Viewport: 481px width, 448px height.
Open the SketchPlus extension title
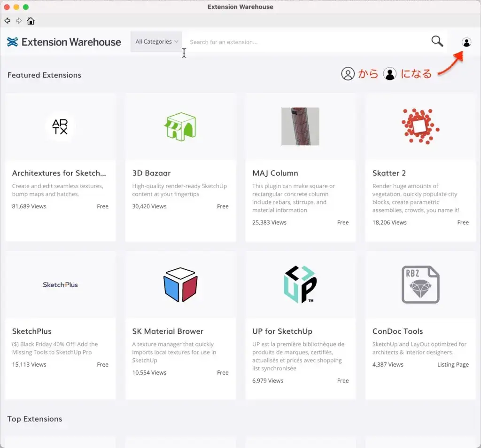coord(31,331)
